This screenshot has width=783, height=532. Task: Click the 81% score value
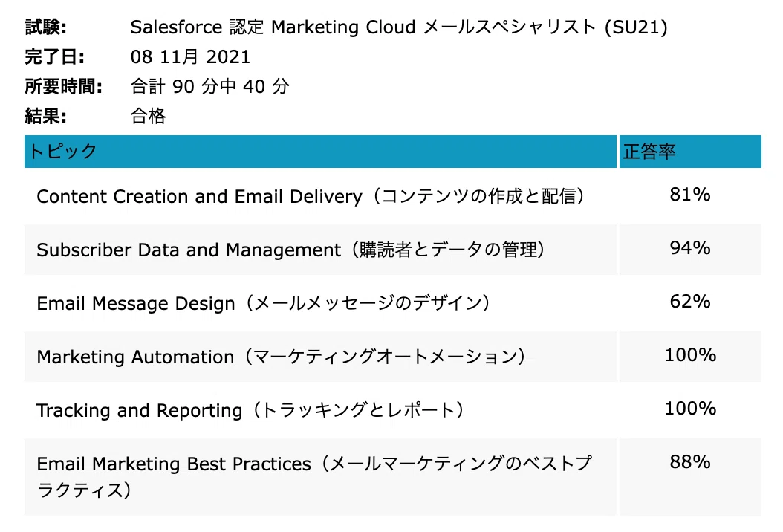pyautogui.click(x=690, y=195)
